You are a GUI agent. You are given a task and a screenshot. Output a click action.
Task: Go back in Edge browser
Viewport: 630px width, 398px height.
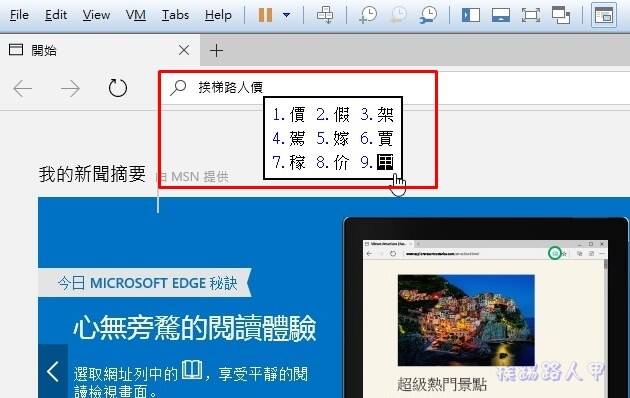tap(22, 88)
